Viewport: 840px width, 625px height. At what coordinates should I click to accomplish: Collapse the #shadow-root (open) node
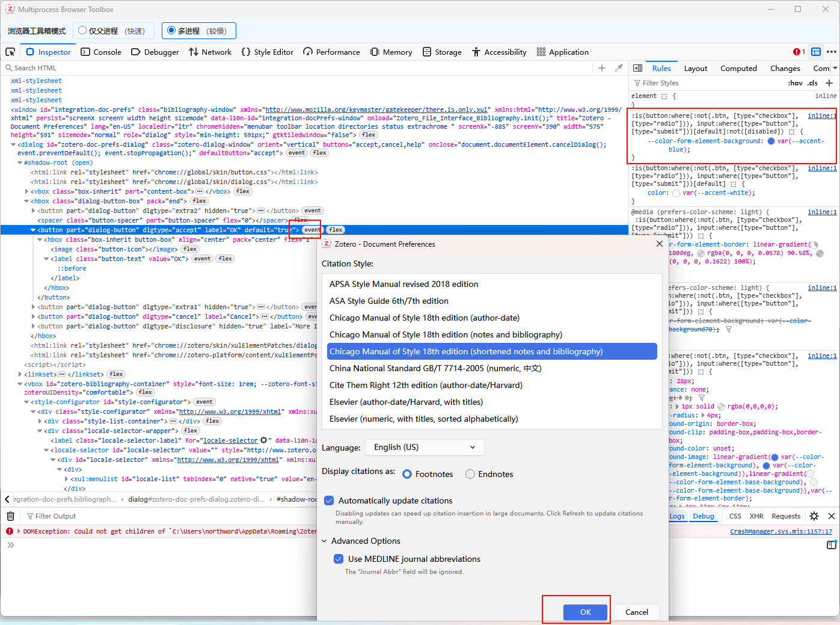pyautogui.click(x=20, y=162)
